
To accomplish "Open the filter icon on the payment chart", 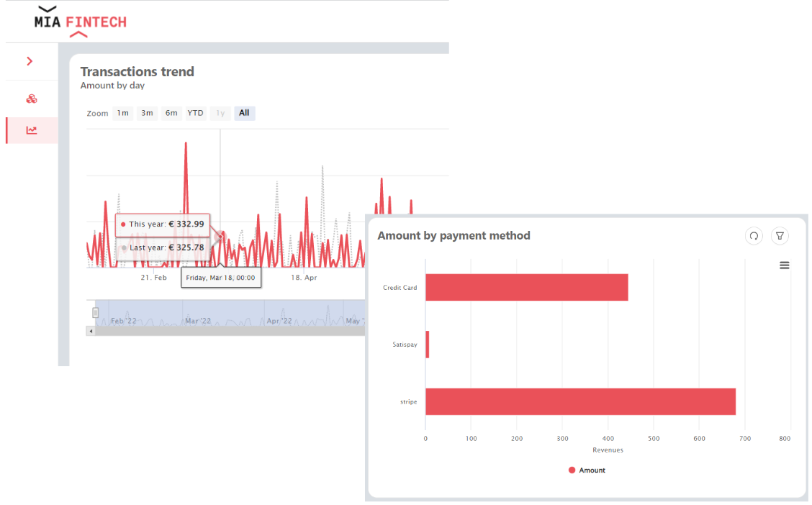I will tap(780, 235).
